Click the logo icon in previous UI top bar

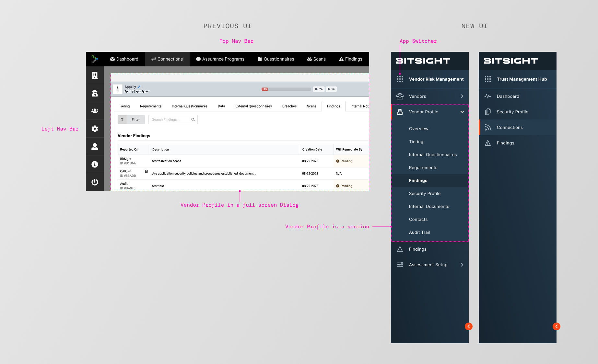[95, 59]
